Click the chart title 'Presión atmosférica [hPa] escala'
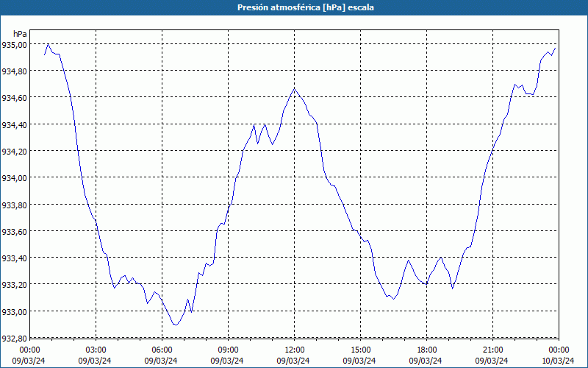This screenshot has height=368, width=588. [305, 7]
